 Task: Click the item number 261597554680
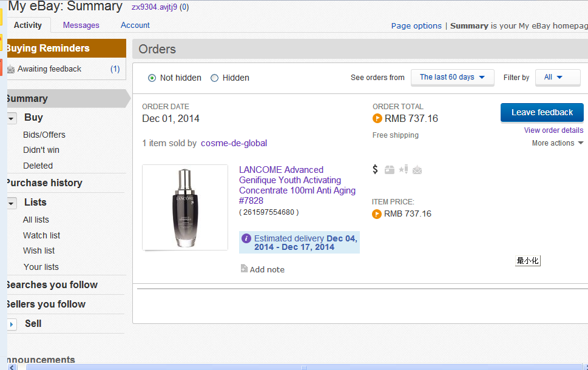click(x=269, y=212)
